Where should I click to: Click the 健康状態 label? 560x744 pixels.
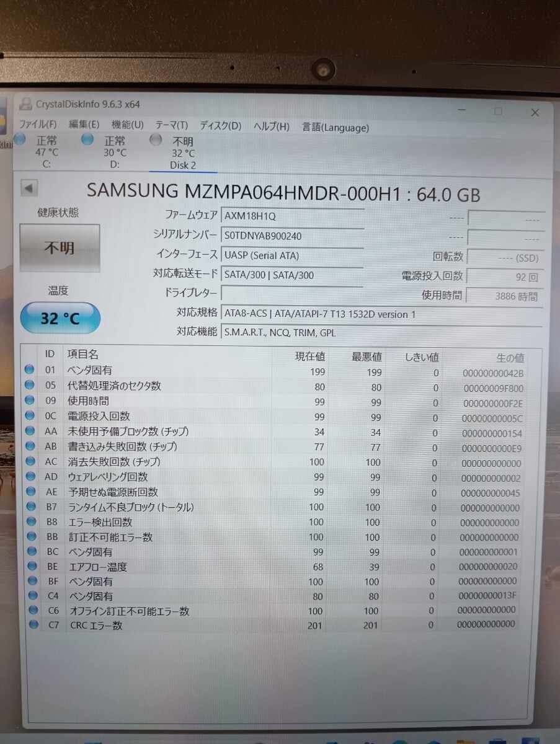pyautogui.click(x=58, y=213)
